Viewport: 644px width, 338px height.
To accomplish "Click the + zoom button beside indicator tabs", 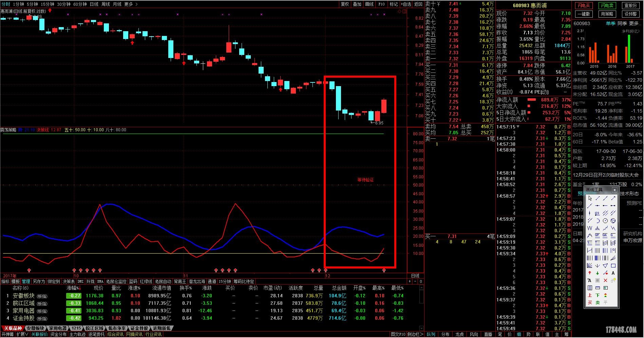I will point(410,281).
